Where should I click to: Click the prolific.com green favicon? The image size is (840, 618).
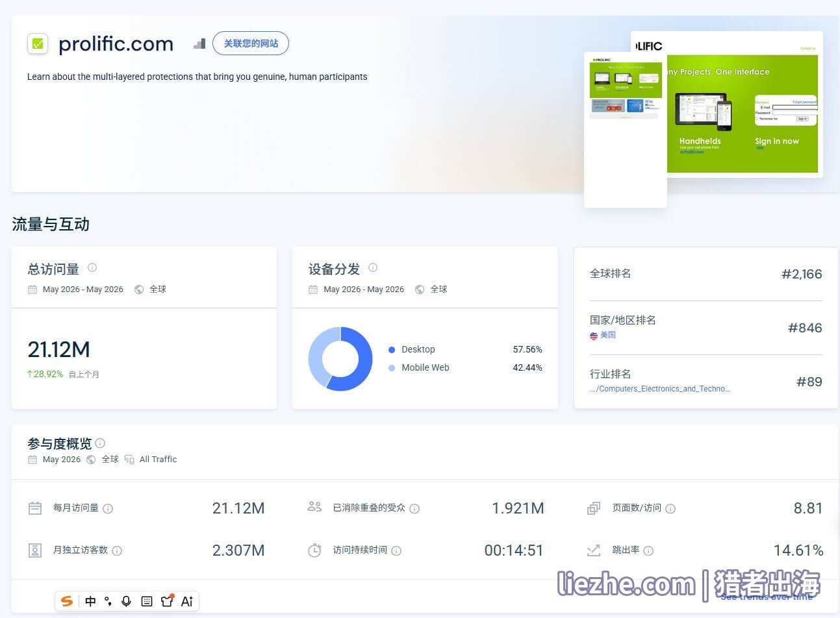38,43
